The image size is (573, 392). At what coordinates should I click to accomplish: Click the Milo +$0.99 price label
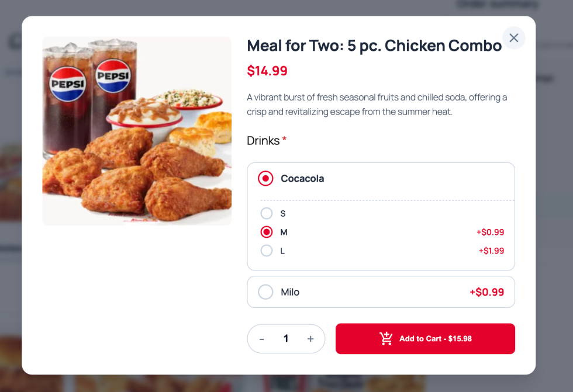click(x=486, y=292)
